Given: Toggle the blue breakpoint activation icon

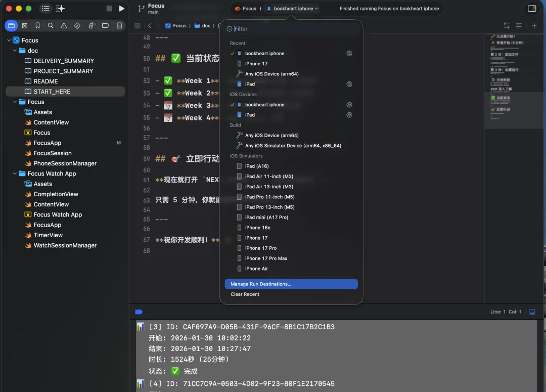Looking at the screenshot, I should point(139,312).
